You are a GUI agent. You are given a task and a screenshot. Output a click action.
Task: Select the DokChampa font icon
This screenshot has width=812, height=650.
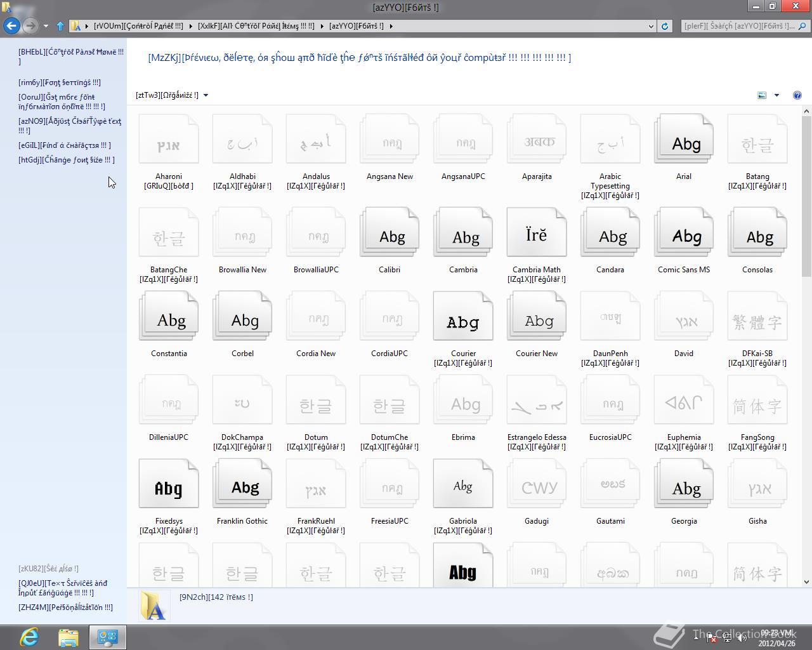tap(242, 401)
